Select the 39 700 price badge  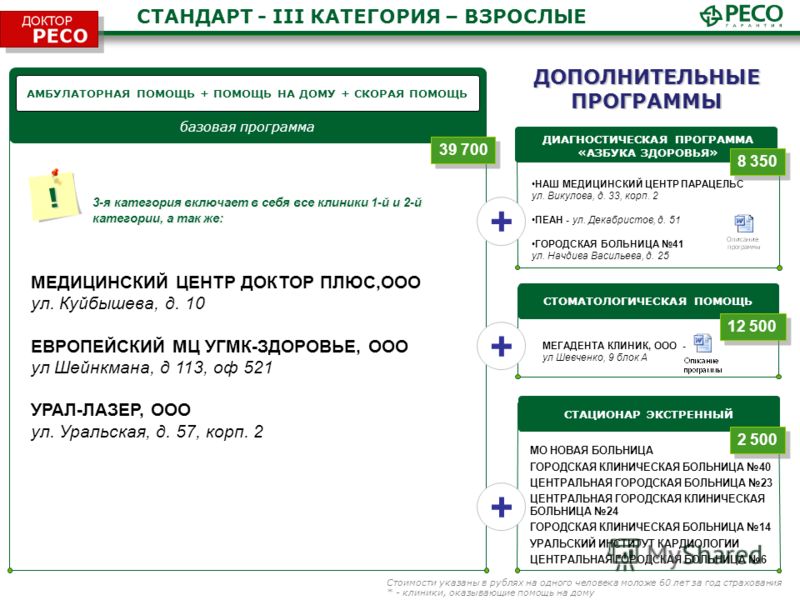tap(463, 149)
